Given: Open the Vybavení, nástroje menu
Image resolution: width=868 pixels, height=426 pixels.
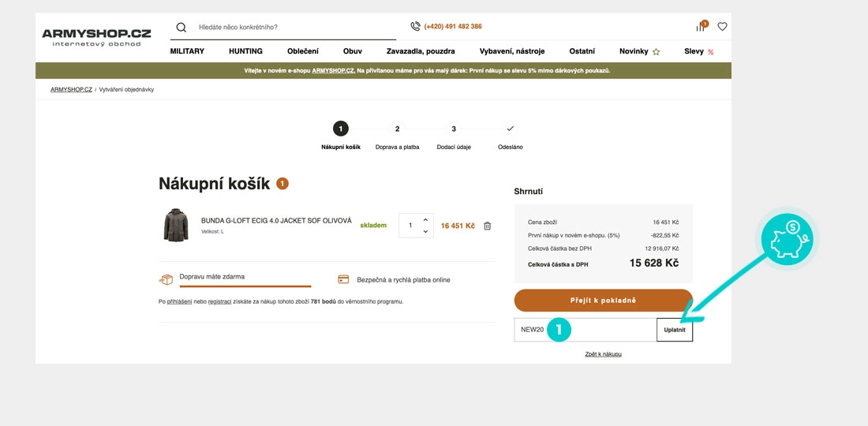Looking at the screenshot, I should [x=512, y=51].
